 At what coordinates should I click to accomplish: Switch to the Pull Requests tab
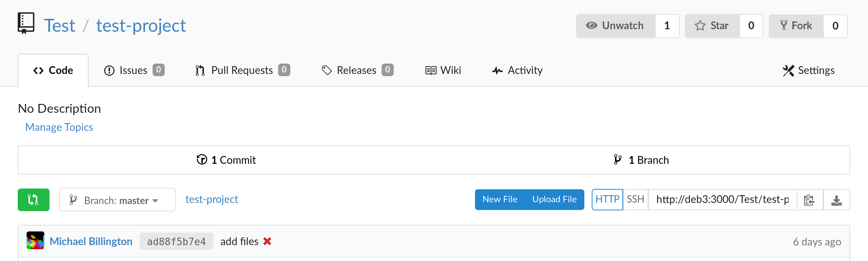click(x=242, y=70)
